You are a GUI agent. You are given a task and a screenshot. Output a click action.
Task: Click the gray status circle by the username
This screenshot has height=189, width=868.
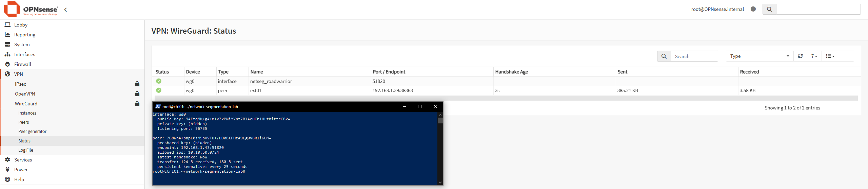click(753, 9)
